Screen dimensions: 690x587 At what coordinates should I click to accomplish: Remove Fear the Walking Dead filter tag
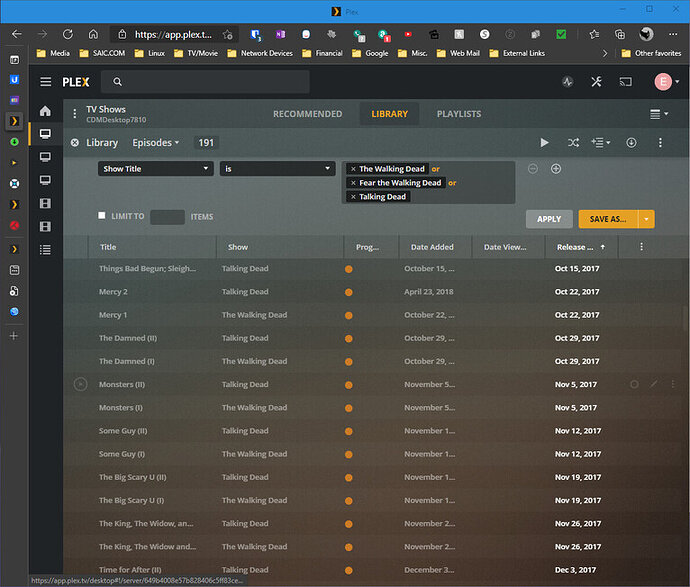[x=353, y=183]
